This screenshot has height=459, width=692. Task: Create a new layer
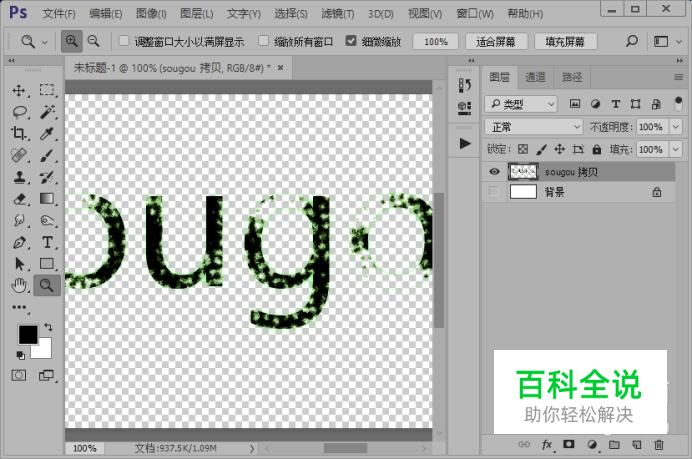(x=637, y=444)
